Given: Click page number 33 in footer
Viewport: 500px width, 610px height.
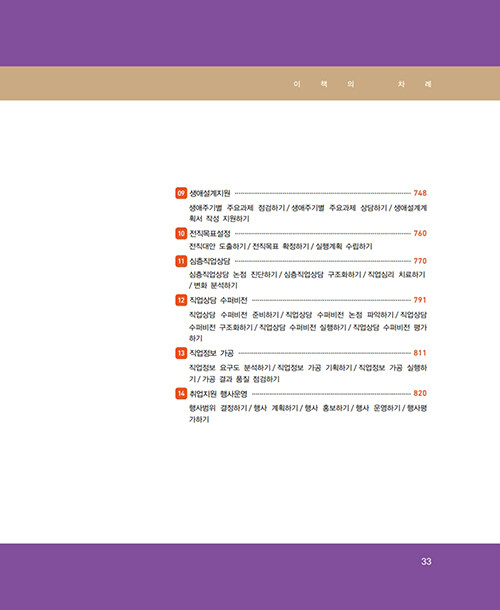Looking at the screenshot, I should pyautogui.click(x=426, y=561).
